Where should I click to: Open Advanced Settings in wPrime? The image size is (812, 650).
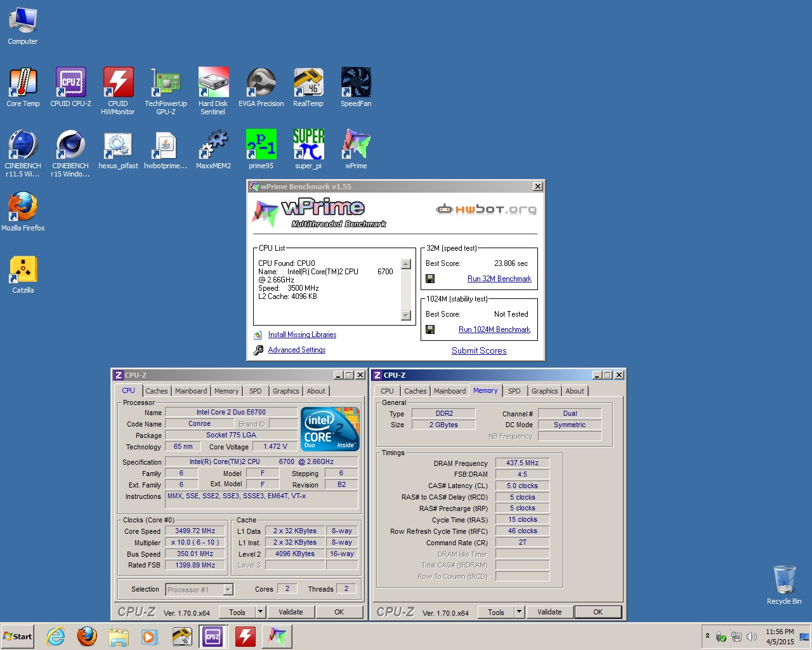[x=296, y=350]
